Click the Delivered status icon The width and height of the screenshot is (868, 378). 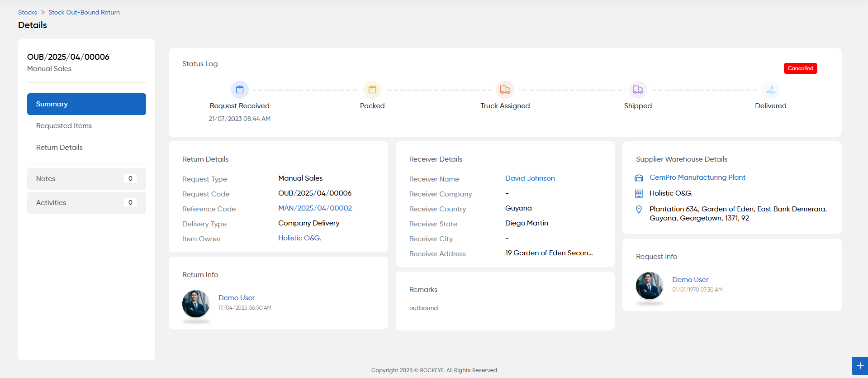(771, 90)
